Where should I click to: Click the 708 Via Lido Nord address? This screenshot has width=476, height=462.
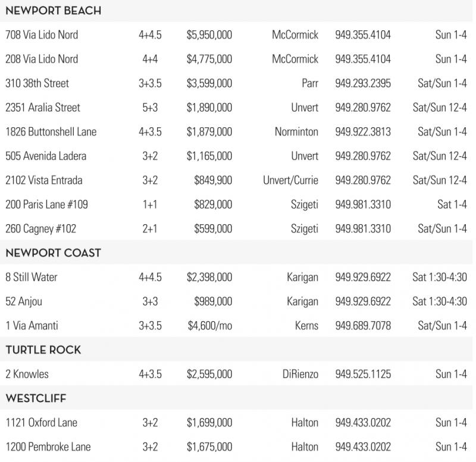[41, 35]
